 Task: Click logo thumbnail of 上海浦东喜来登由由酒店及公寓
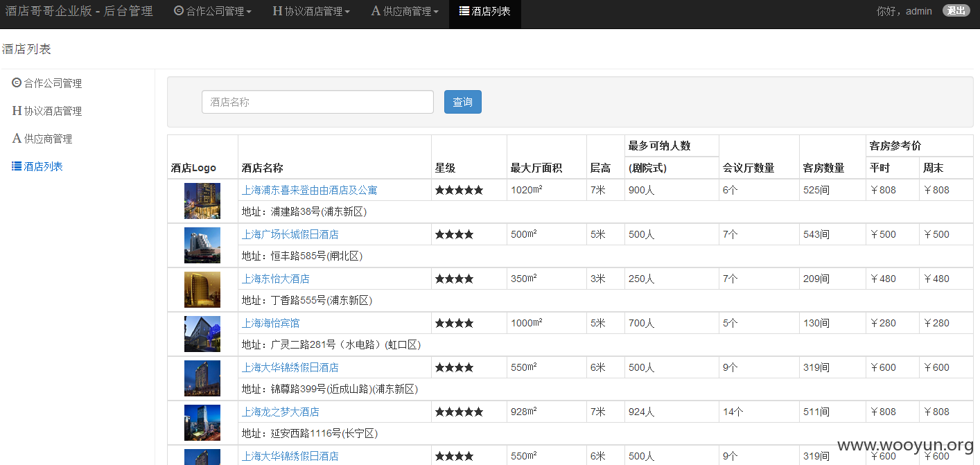point(202,201)
